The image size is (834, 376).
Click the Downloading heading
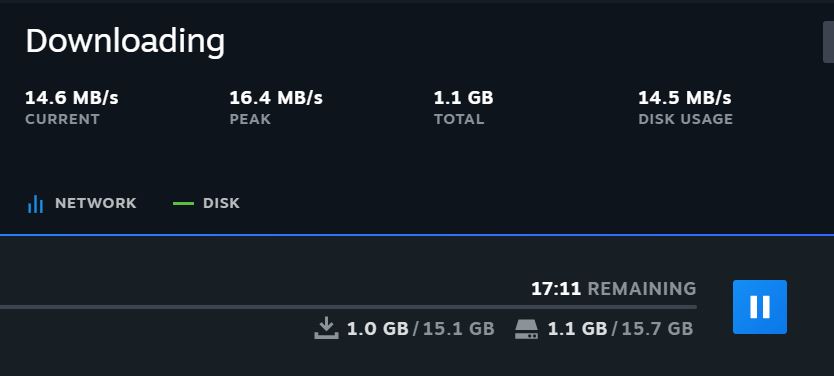125,41
